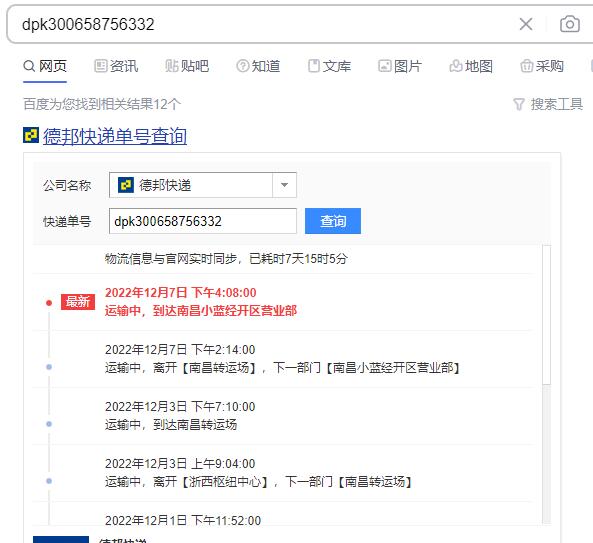Go to the 知道 tab
This screenshot has height=543, width=593.
coord(258,66)
